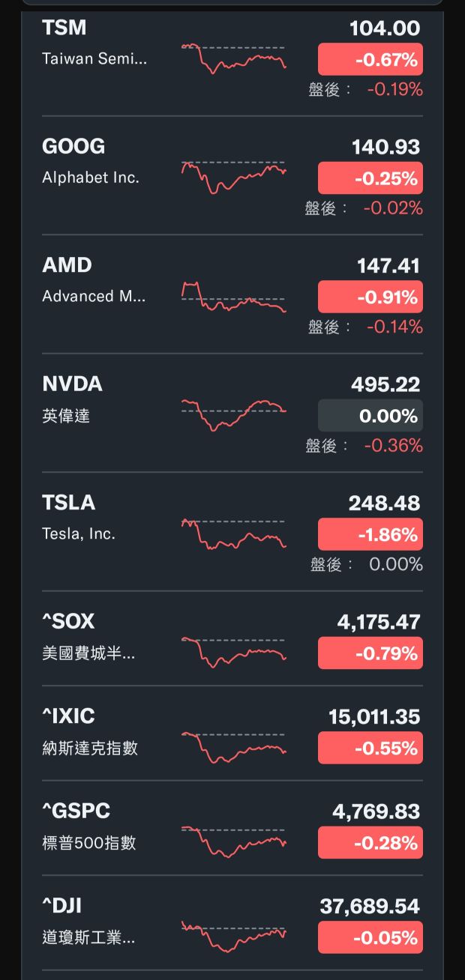View AMD's Advanced M... company name
The image size is (465, 980).
[90, 296]
